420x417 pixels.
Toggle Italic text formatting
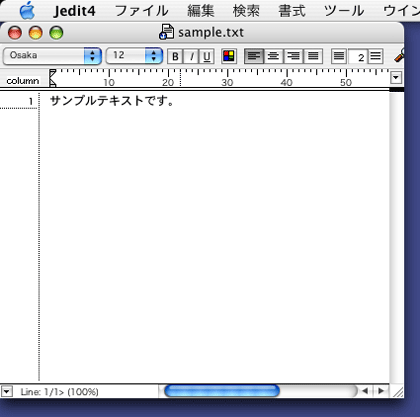(x=191, y=56)
